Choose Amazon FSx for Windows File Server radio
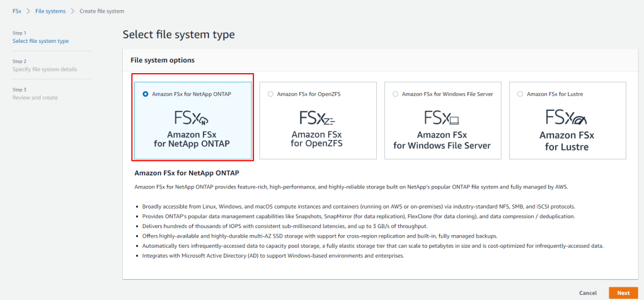This screenshot has height=300, width=644. (x=395, y=94)
